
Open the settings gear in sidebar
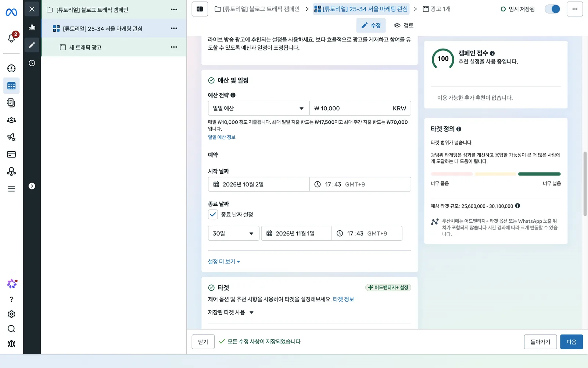11,314
